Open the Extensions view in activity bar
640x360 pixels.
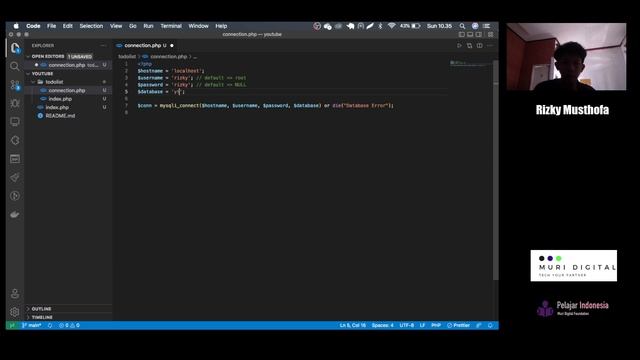click(x=15, y=140)
